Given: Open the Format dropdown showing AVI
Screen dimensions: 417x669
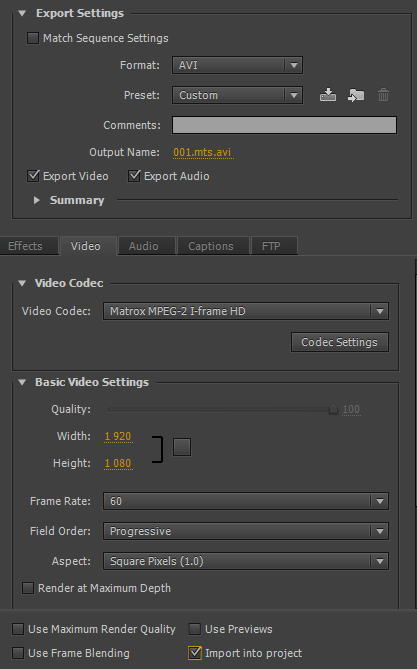Looking at the screenshot, I should coord(237,65).
